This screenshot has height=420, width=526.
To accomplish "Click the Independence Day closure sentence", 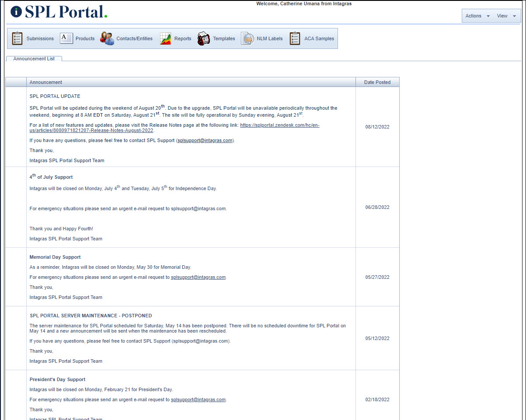I will click(x=123, y=188).
